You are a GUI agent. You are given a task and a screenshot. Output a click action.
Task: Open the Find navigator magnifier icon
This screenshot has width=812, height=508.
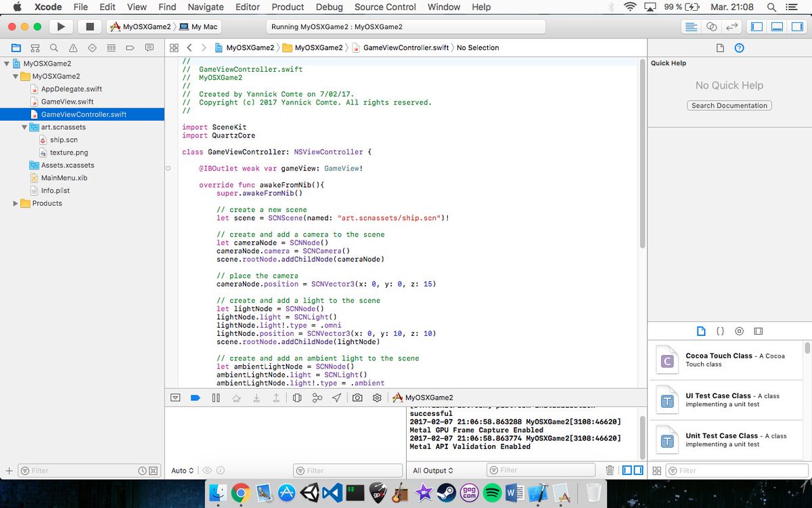click(x=53, y=48)
